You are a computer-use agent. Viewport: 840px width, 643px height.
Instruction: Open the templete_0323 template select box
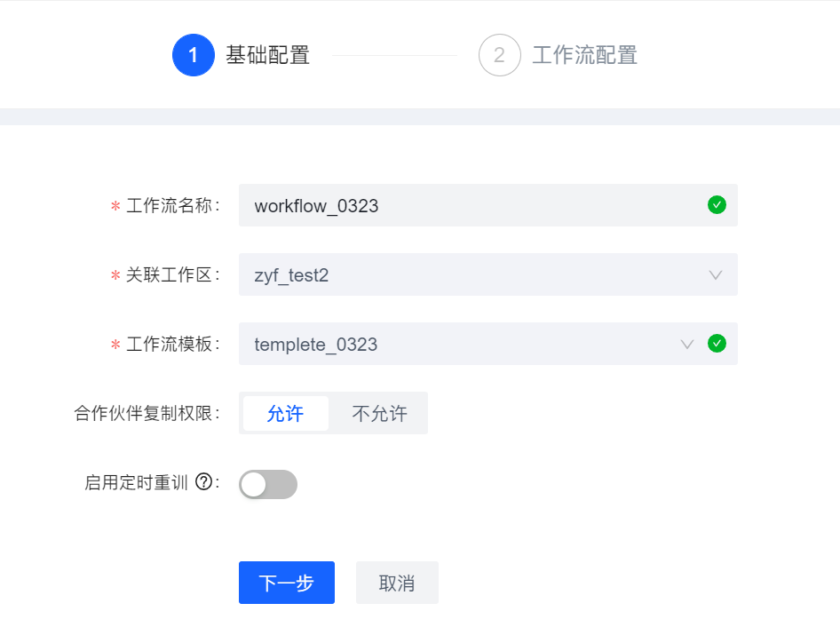488,344
